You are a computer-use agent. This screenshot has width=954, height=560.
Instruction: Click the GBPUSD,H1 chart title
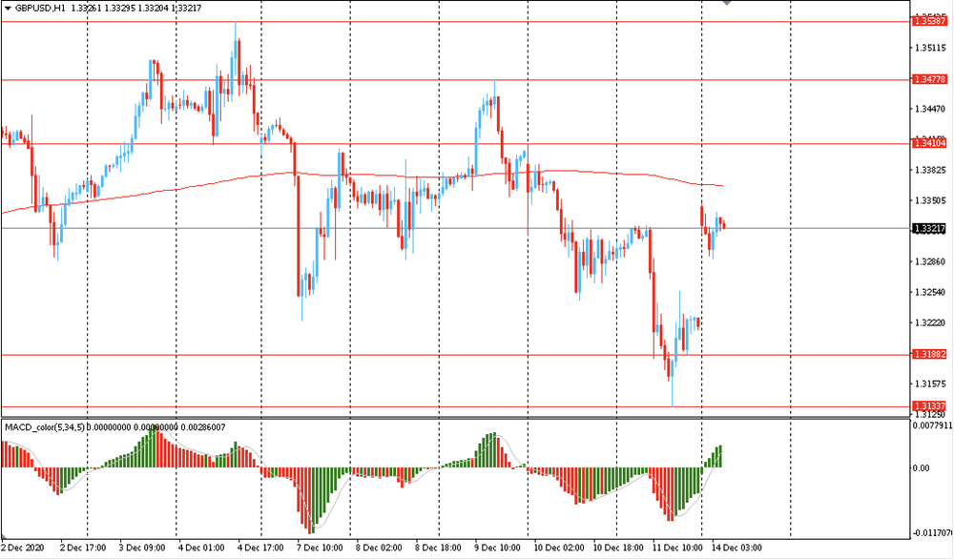(x=40, y=9)
